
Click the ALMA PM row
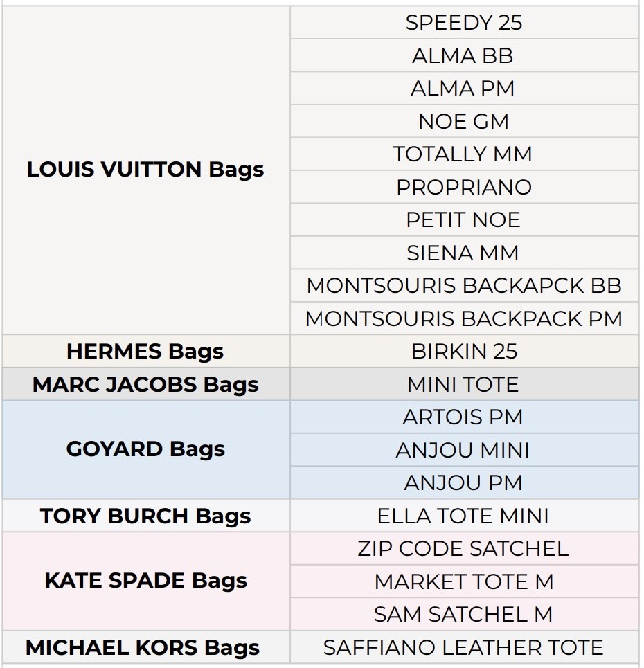click(463, 89)
